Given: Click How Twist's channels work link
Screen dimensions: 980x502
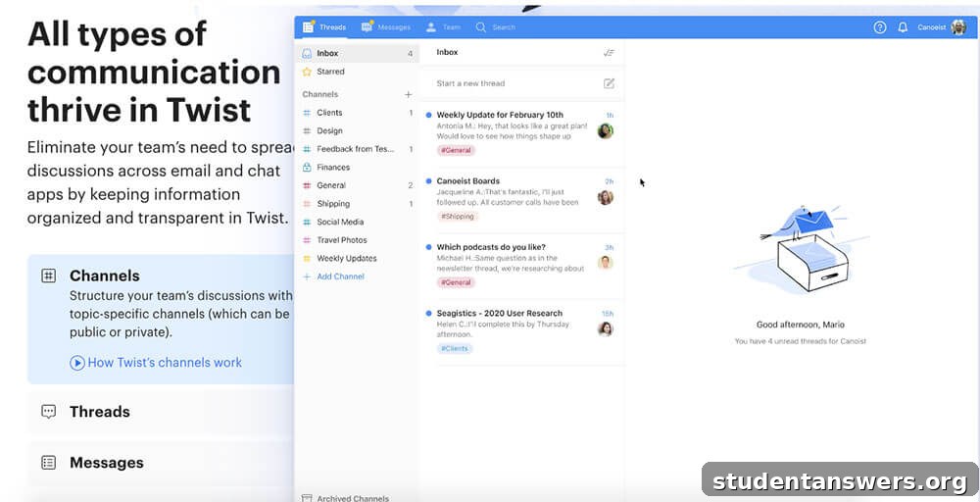Looking at the screenshot, I should pos(165,363).
